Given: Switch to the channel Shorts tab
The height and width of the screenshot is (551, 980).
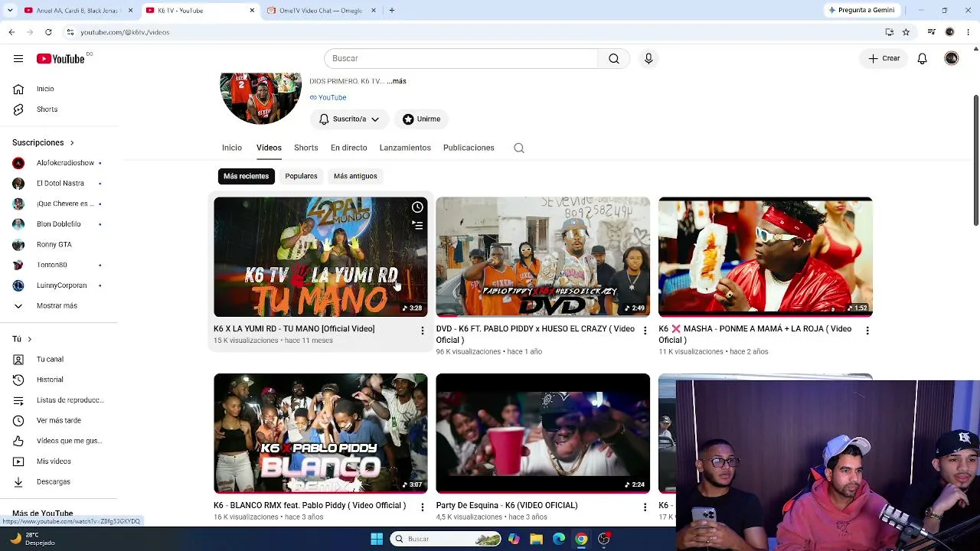Looking at the screenshot, I should point(305,148).
